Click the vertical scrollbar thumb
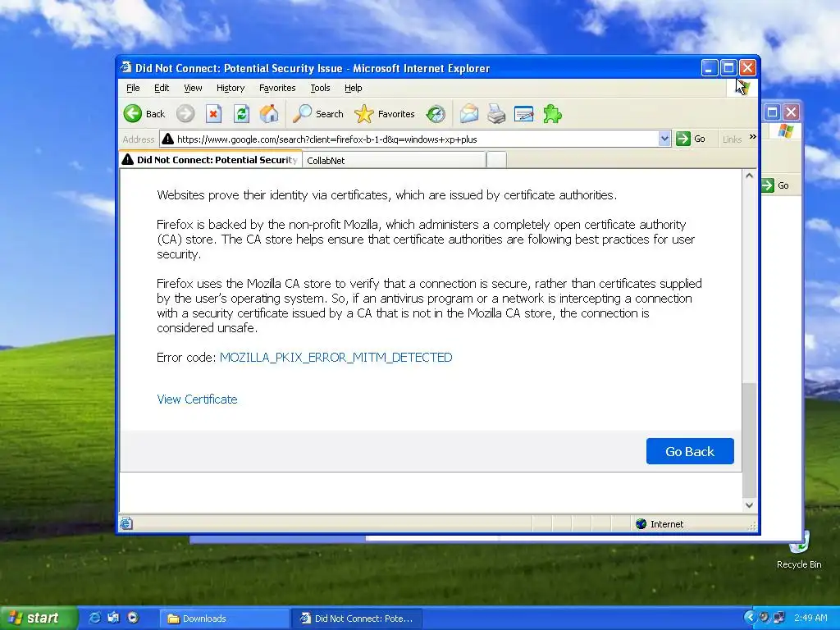Screen dimensions: 840x630 point(749,441)
